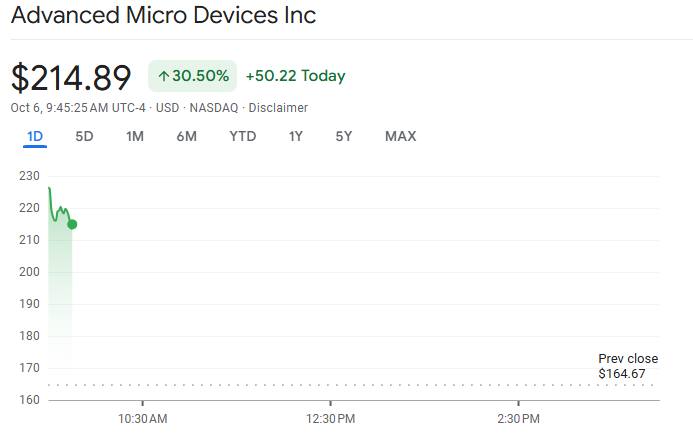This screenshot has height=436, width=693.
Task: Open the Disclaimer link
Action: point(278,108)
